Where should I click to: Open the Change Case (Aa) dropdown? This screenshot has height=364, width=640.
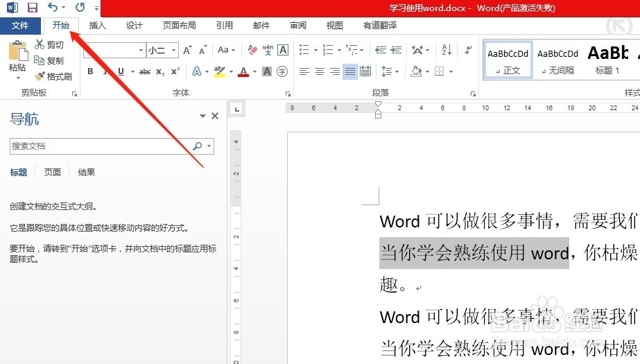pyautogui.click(x=227, y=50)
